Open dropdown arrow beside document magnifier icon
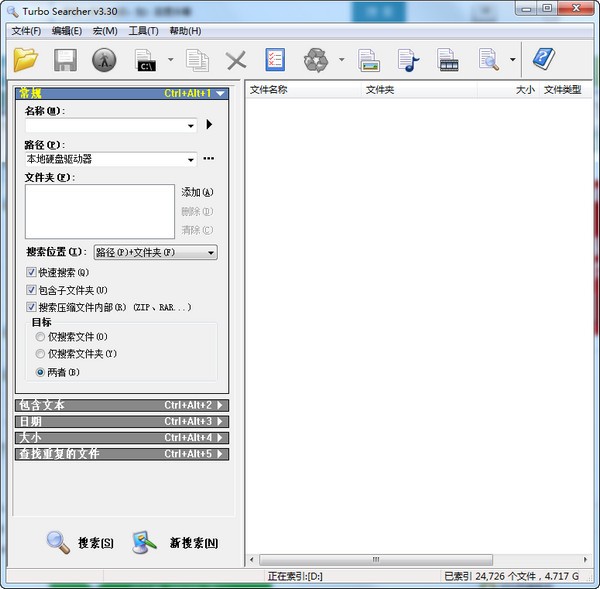Screen dimensions: 600x589 click(512, 59)
